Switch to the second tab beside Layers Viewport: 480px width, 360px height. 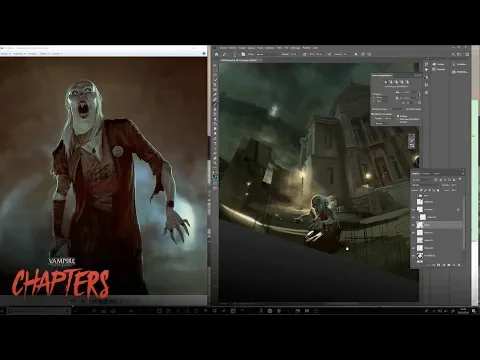426,174
